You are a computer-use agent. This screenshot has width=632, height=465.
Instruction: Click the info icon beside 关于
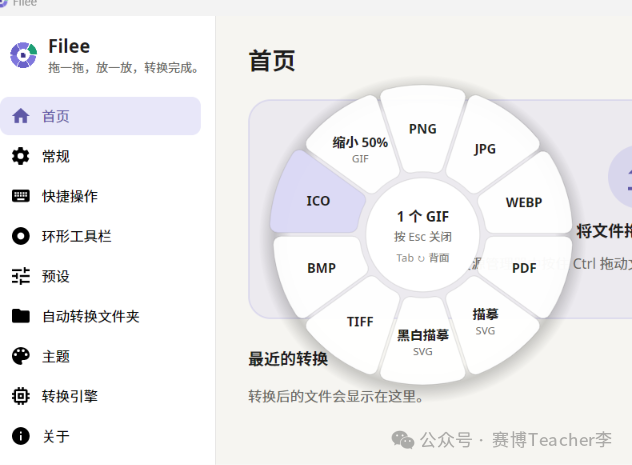coord(21,436)
